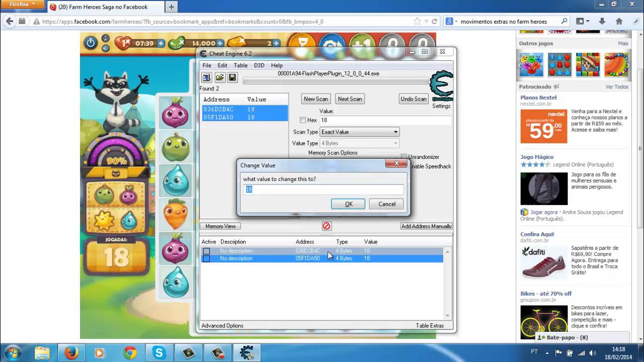Click the search magnifier icon in Firefox
644x362 pixels.
click(564, 22)
